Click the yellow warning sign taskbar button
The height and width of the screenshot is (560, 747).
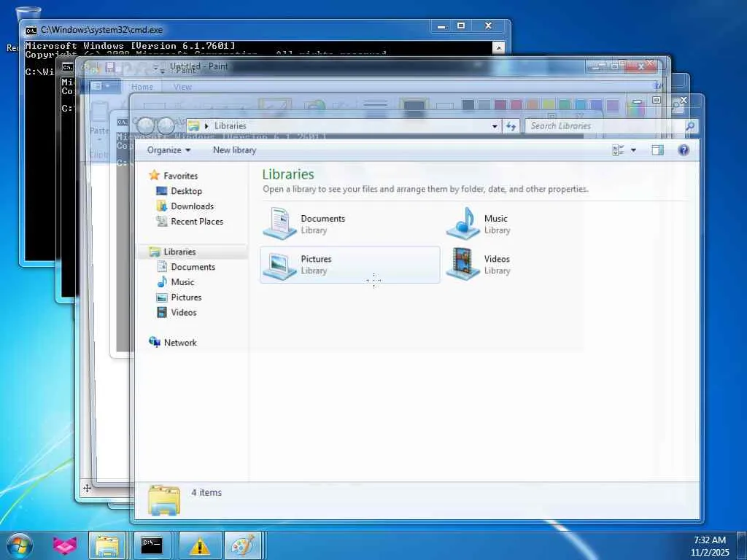tap(200, 545)
